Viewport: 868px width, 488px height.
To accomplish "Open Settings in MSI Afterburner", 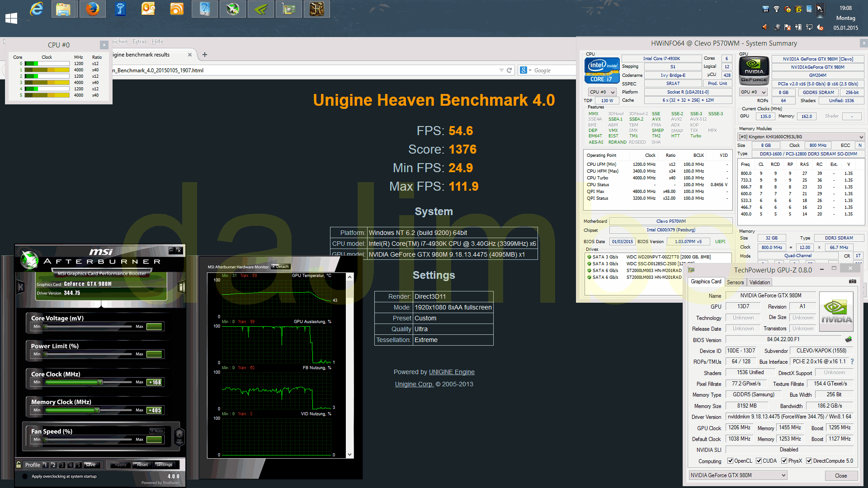I will coord(164,465).
